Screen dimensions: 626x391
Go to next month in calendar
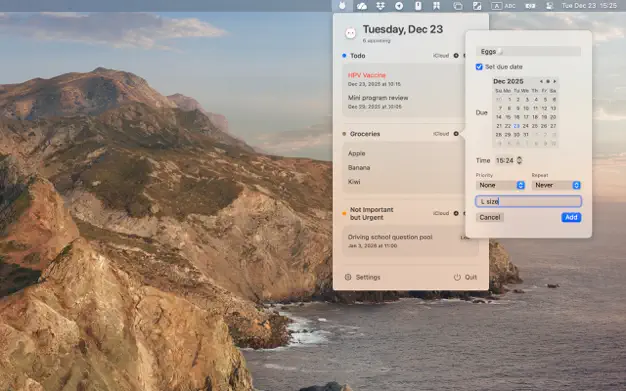[x=555, y=81]
